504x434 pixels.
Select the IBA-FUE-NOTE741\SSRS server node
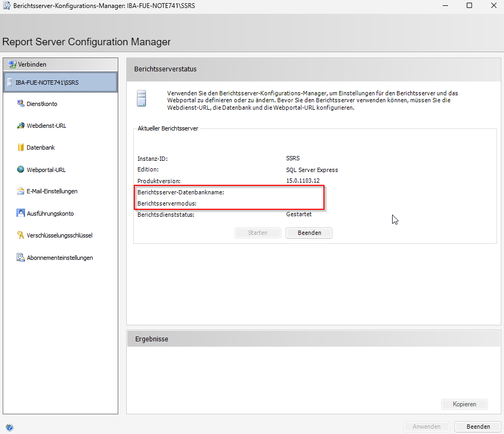click(47, 83)
